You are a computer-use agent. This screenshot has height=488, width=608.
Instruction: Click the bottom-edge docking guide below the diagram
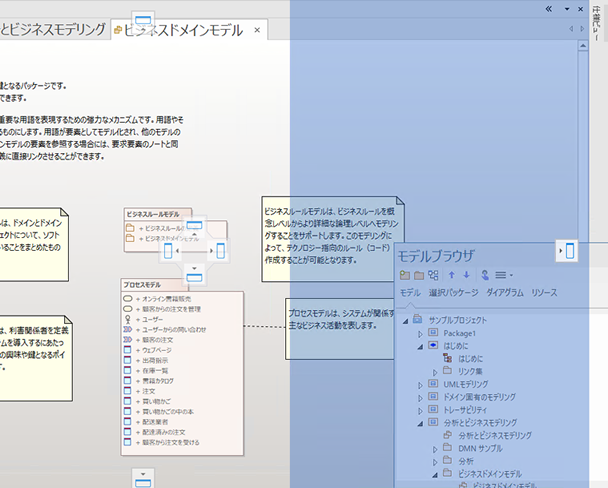click(x=143, y=479)
